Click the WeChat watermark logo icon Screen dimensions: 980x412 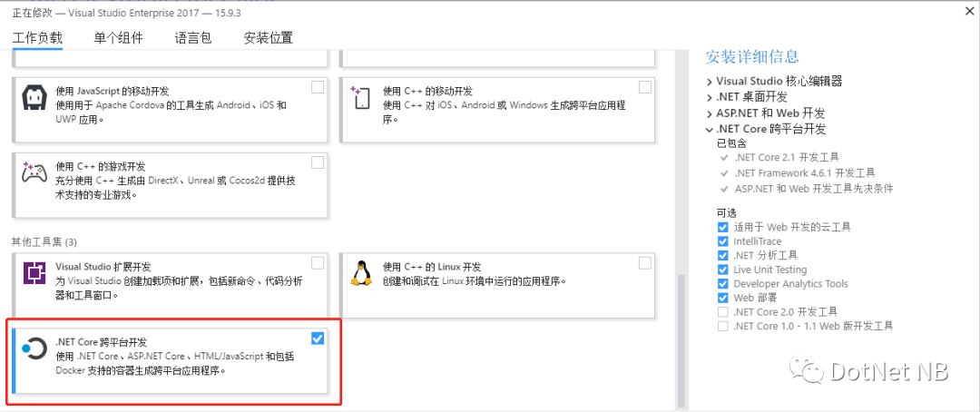807,371
